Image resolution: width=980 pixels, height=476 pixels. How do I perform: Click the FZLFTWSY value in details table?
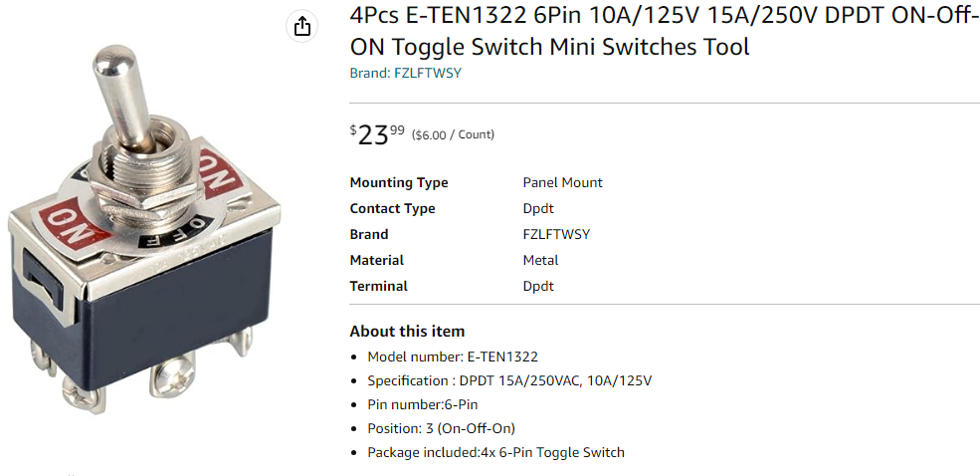[x=556, y=234]
